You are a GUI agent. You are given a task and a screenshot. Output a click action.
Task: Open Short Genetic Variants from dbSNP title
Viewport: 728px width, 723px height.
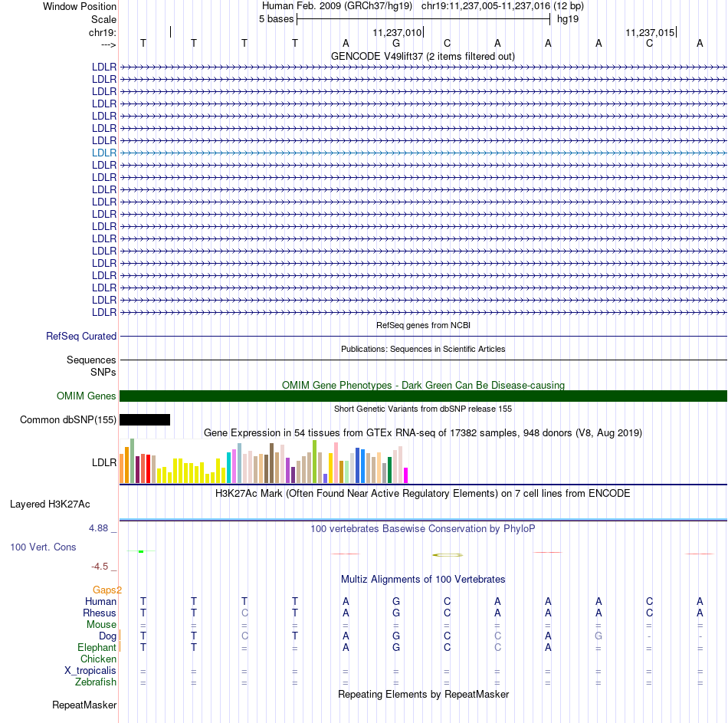coord(422,409)
